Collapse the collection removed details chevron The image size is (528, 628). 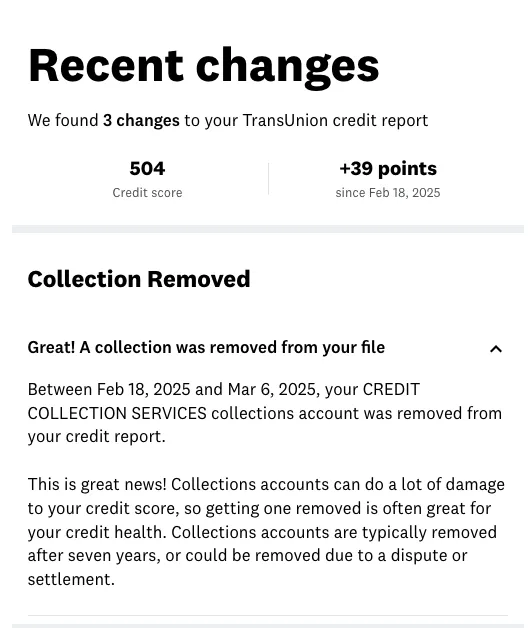496,349
